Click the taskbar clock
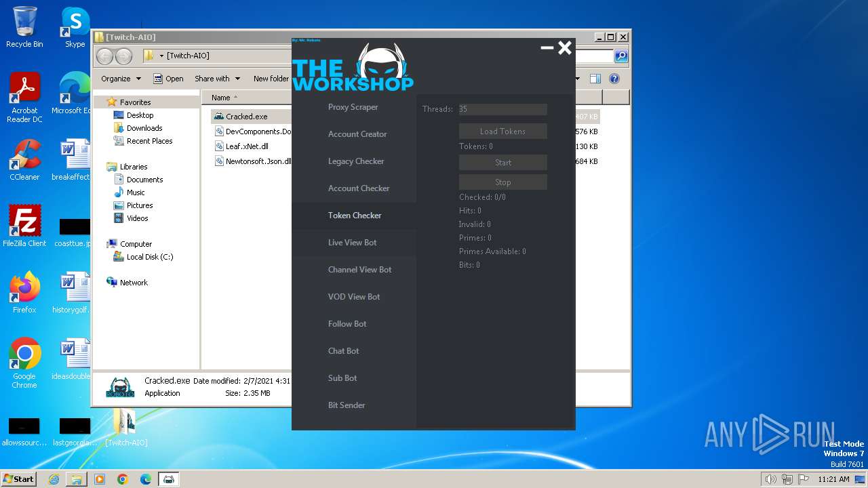The image size is (868, 488). 833,479
